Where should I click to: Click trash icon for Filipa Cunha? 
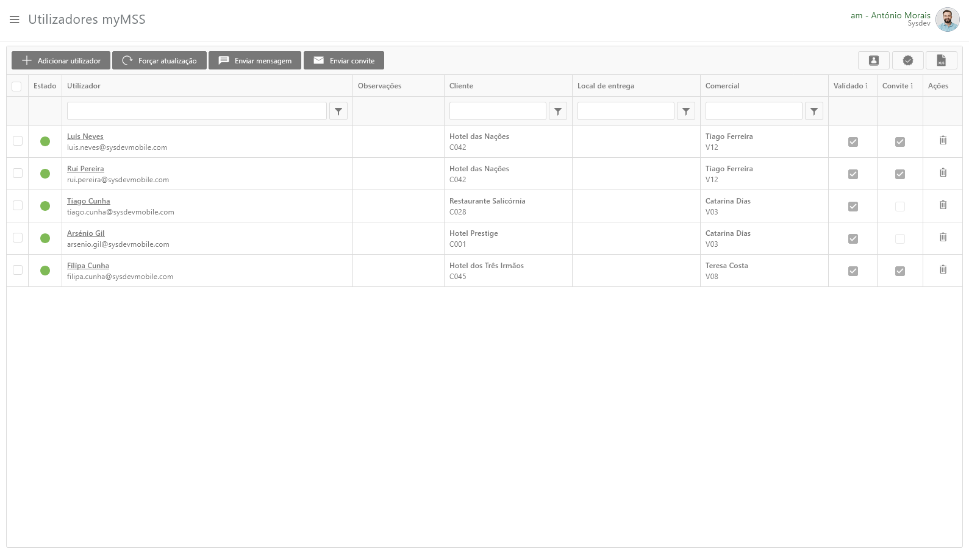point(943,270)
